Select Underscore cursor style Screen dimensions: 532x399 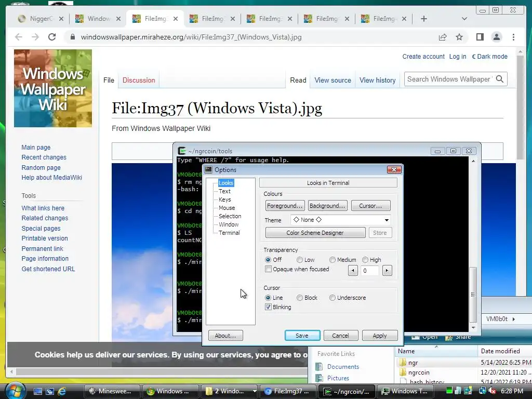(332, 298)
